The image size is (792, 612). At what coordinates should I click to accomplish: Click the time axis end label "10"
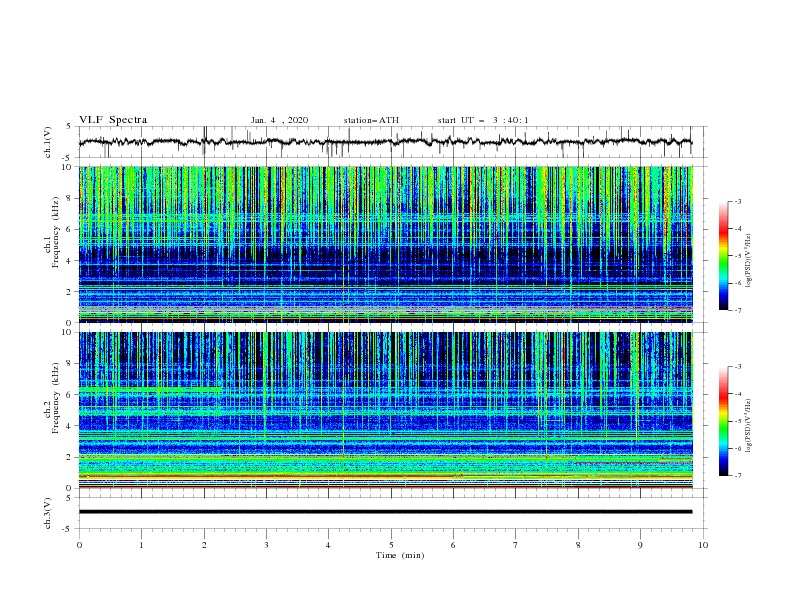coord(703,545)
